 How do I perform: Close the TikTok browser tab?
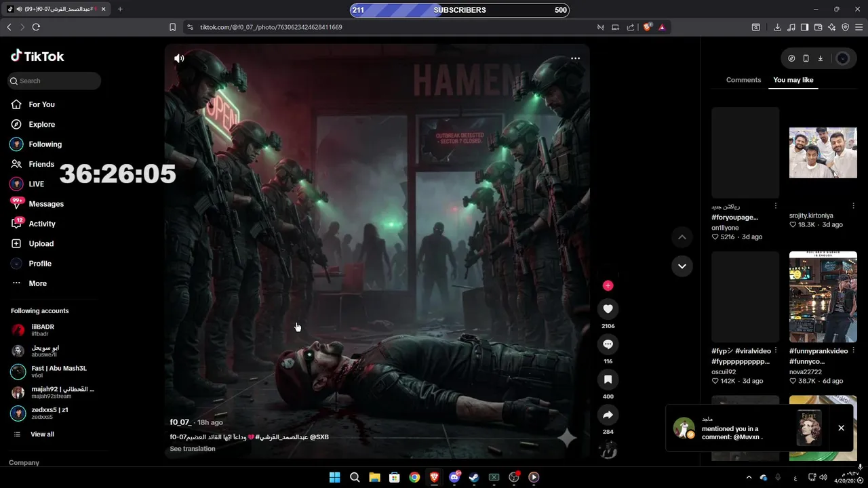click(104, 9)
